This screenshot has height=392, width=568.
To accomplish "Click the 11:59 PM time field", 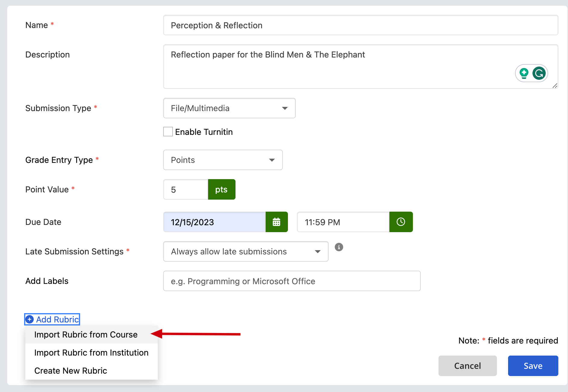I will tap(343, 222).
